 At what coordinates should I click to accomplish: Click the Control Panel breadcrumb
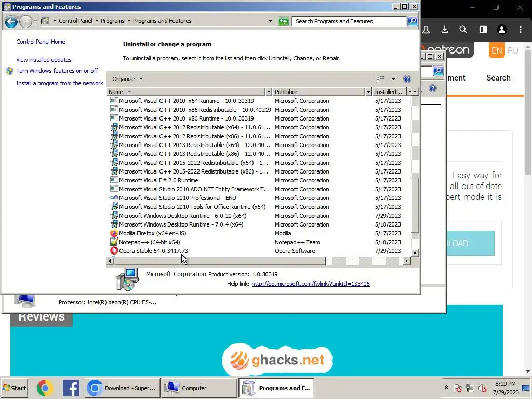coord(75,21)
